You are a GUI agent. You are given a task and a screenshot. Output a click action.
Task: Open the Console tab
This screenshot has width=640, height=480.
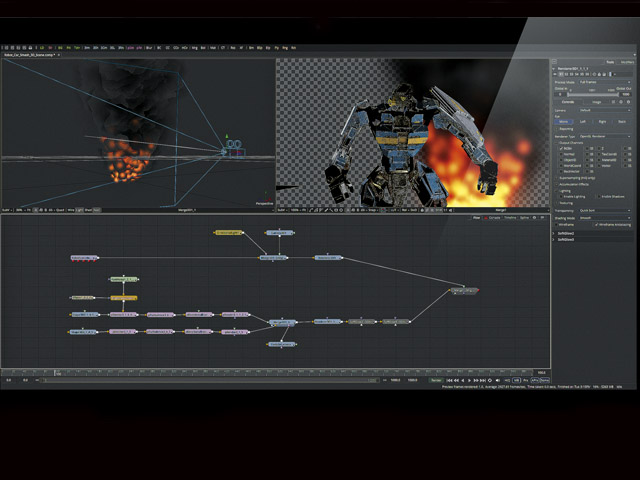point(494,218)
